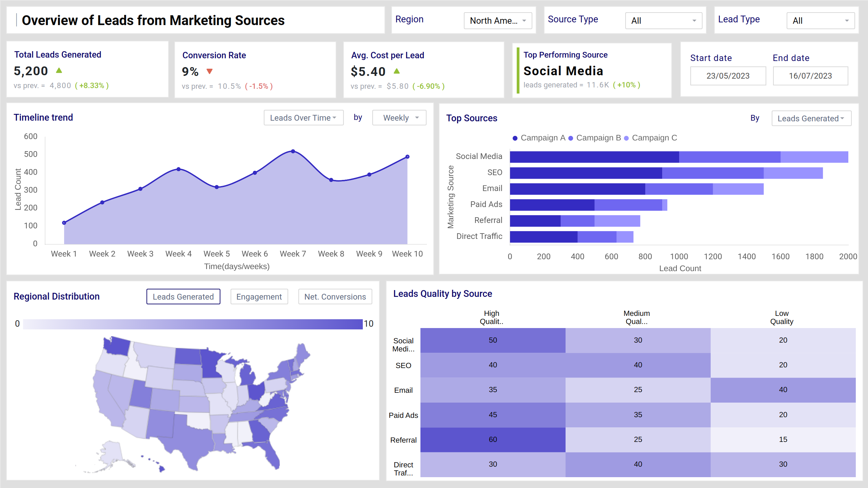Click Washington state on the map
Image resolution: width=868 pixels, height=488 pixels.
coord(117,346)
